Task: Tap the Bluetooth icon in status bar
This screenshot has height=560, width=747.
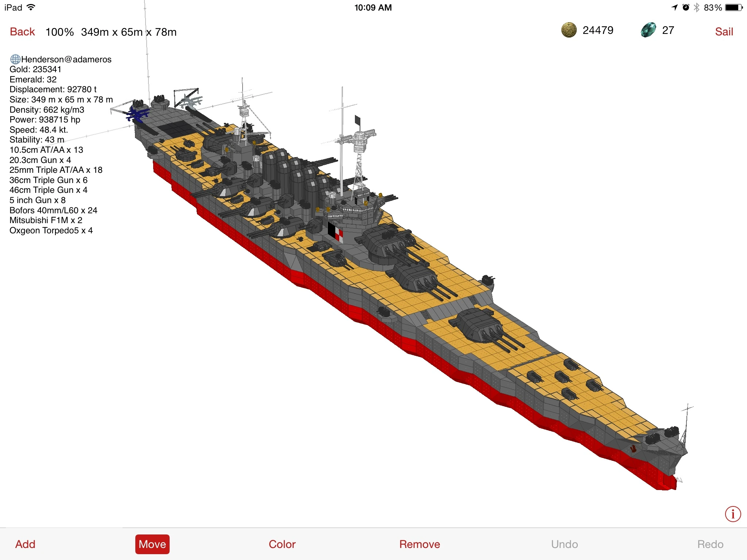Action: (697, 8)
